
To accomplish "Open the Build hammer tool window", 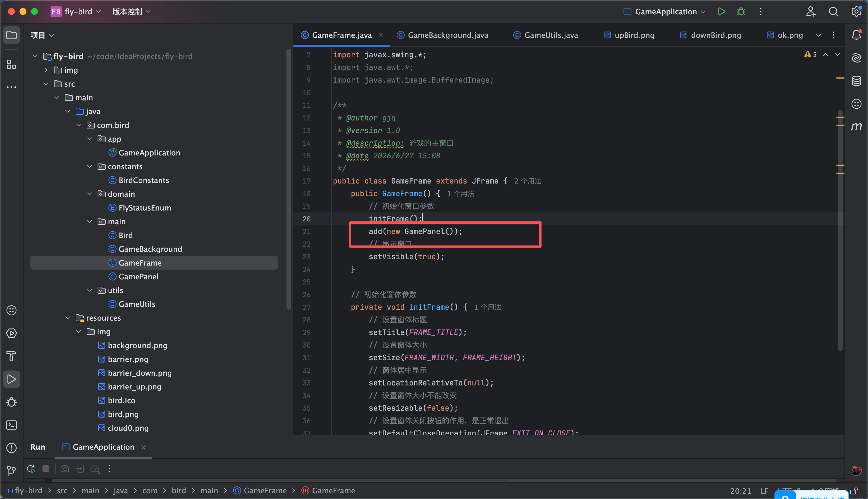I will 12,356.
